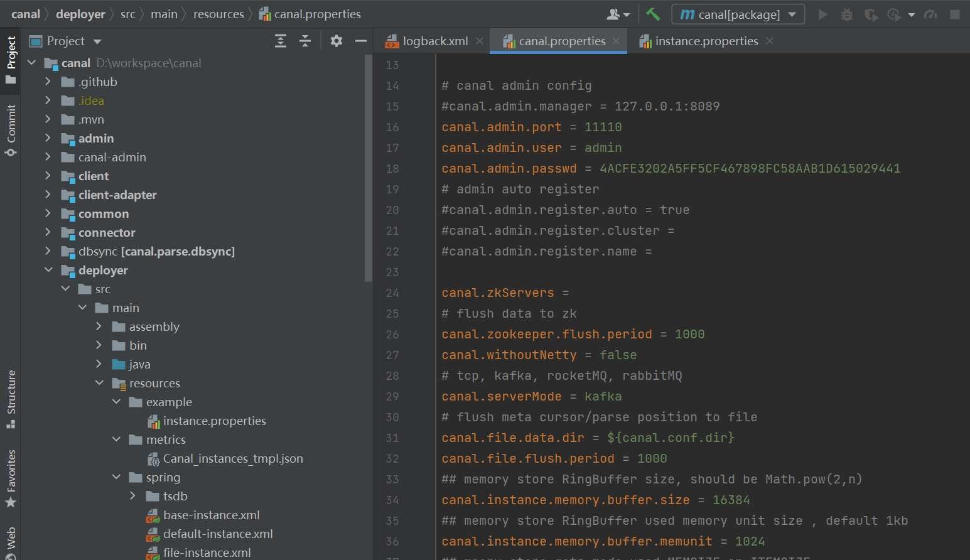Click the deployer breadcrumb
This screenshot has width=970, height=560.
[x=80, y=14]
